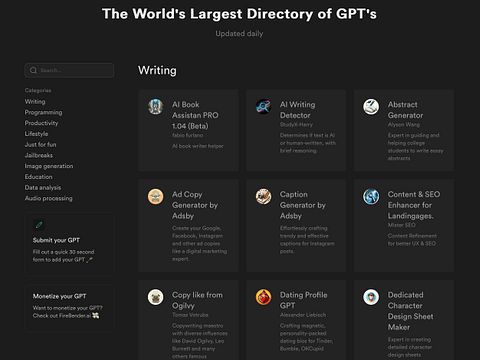Click the Updated daily subtitle

[239, 33]
